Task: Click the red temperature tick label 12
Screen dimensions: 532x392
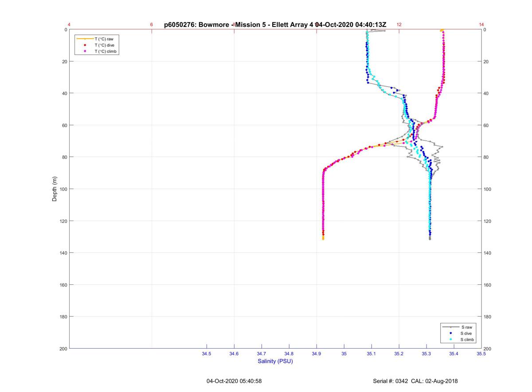Action: click(x=399, y=25)
